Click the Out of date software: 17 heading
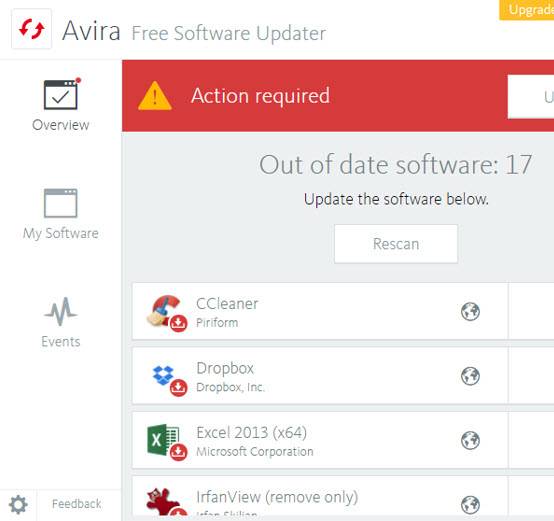The width and height of the screenshot is (554, 521). [x=396, y=165]
